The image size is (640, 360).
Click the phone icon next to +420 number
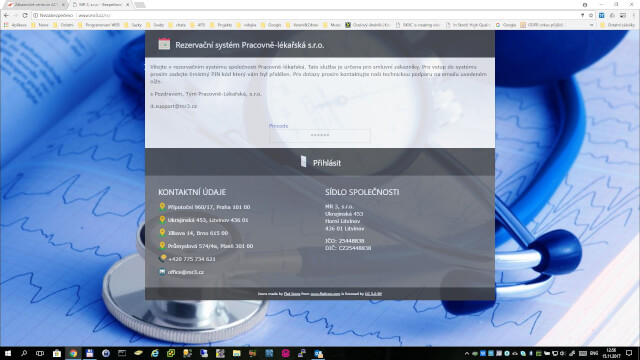click(x=162, y=258)
